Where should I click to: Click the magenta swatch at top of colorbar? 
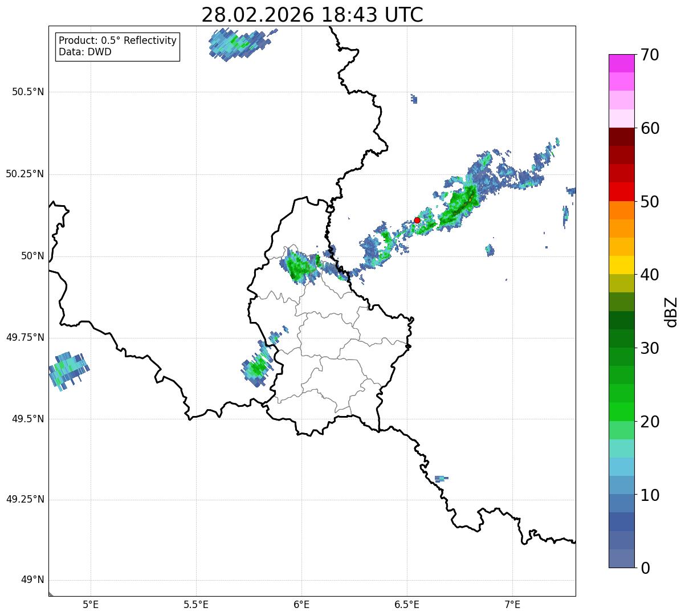tap(621, 63)
